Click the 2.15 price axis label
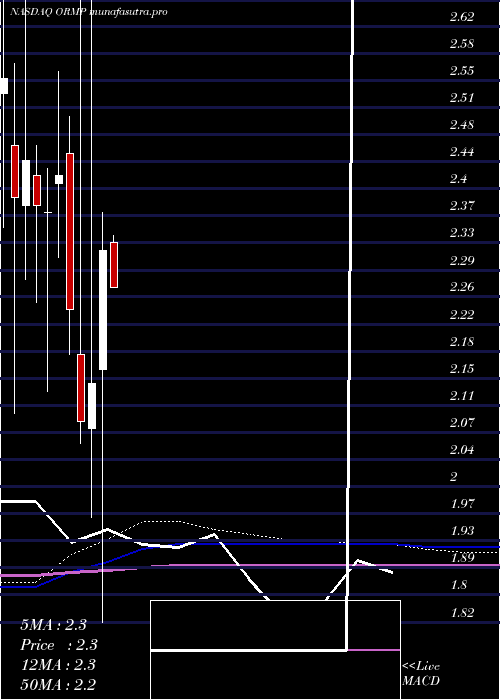Screen dimensions: 500x700 click(x=462, y=369)
